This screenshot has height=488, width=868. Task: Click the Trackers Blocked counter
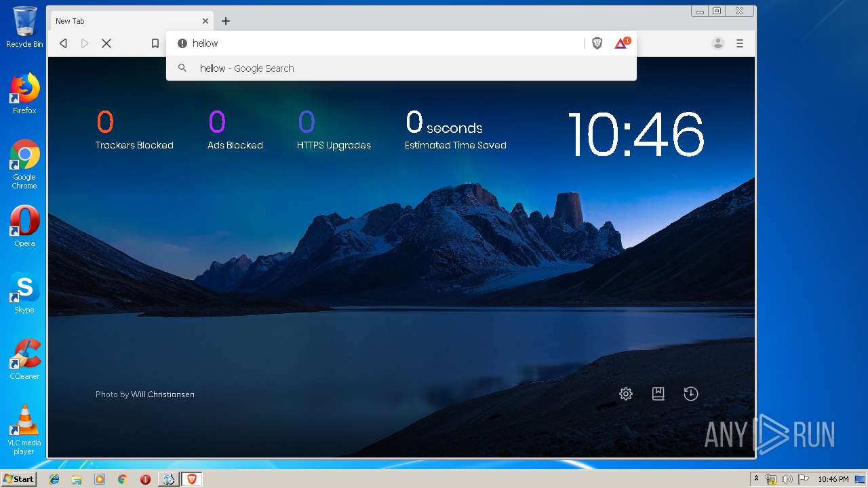pyautogui.click(x=134, y=130)
